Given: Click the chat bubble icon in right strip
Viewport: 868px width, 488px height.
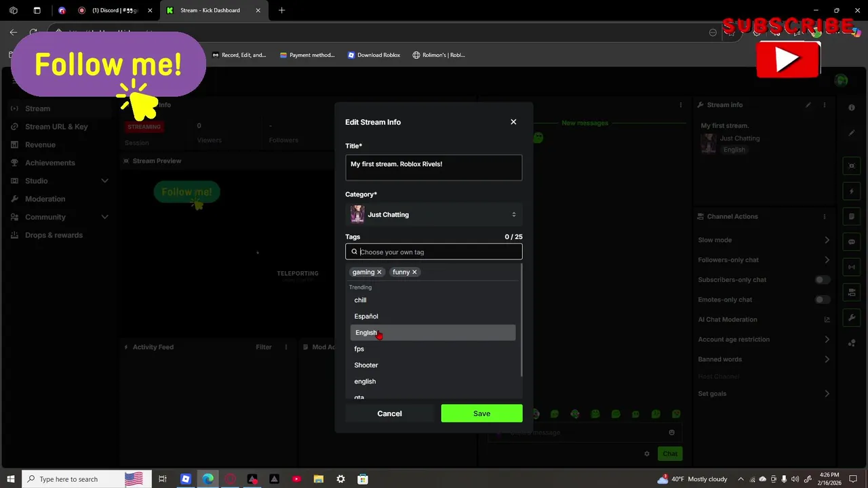Looking at the screenshot, I should click(x=852, y=242).
